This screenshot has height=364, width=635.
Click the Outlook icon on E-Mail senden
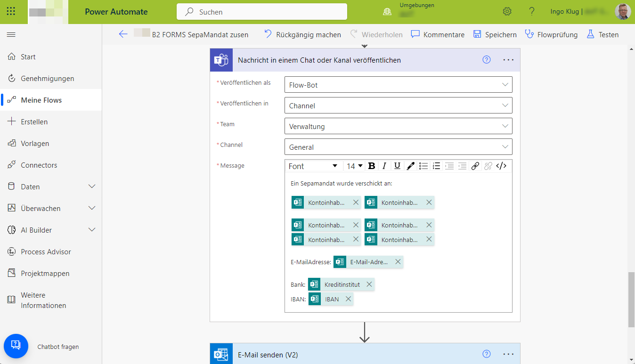(221, 354)
